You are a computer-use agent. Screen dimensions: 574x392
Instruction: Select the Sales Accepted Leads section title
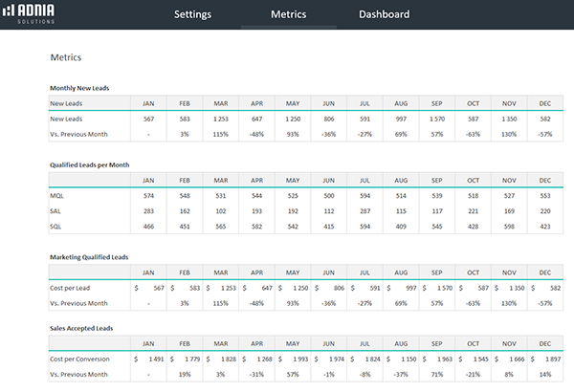[80, 328]
